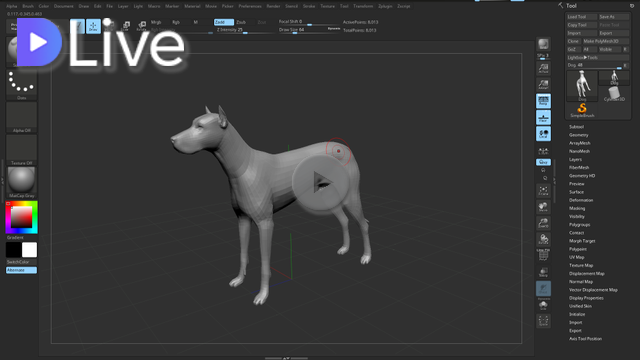
Task: Click the Scale transform icon
Action: [126, 27]
